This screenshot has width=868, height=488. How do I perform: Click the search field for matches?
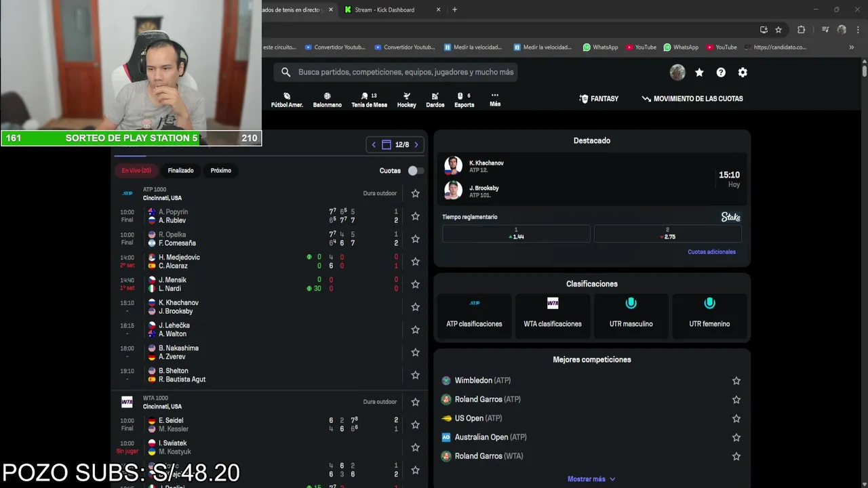pyautogui.click(x=396, y=72)
